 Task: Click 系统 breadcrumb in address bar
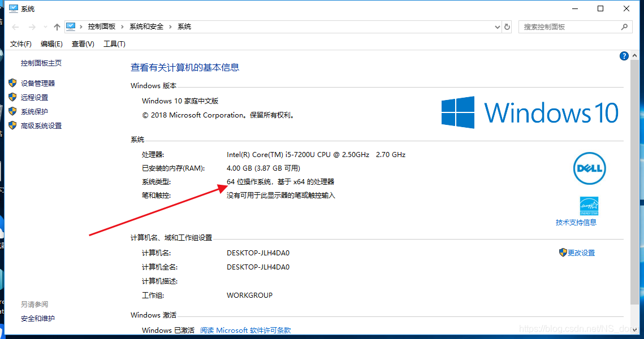click(x=184, y=27)
